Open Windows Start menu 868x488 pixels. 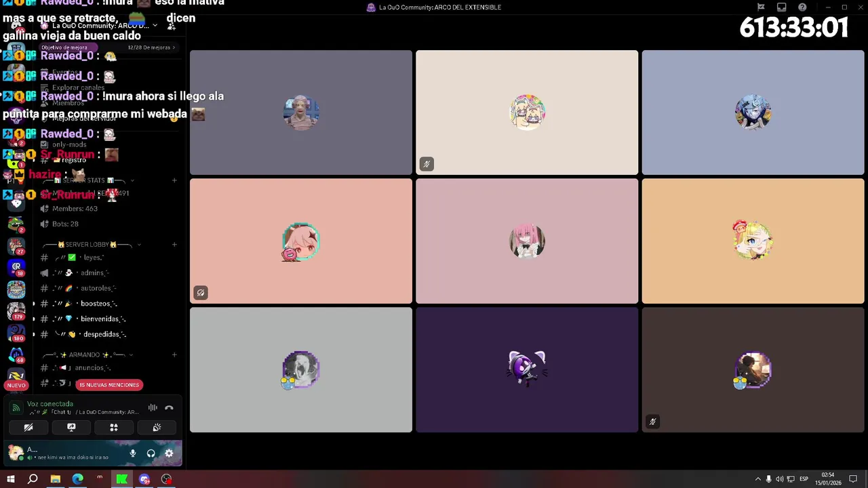pyautogui.click(x=11, y=479)
